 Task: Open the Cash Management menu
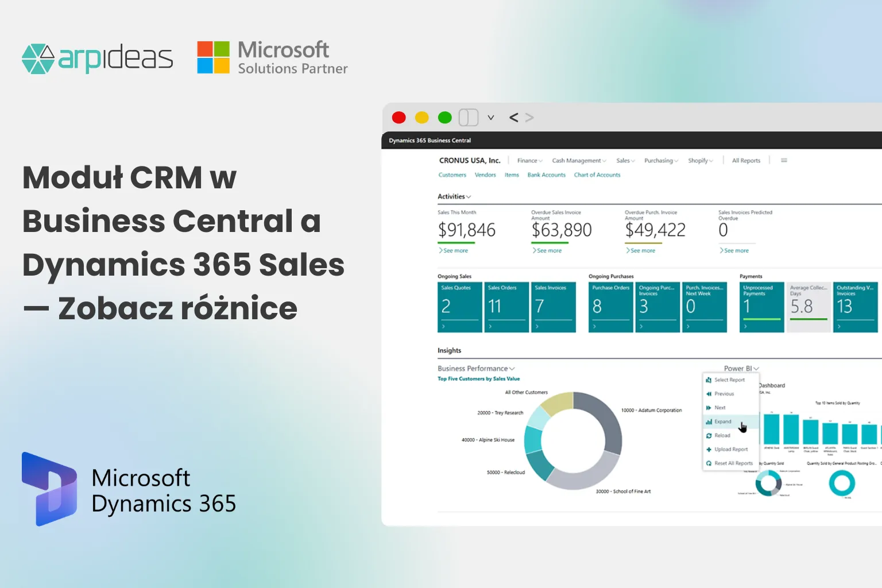[579, 161]
